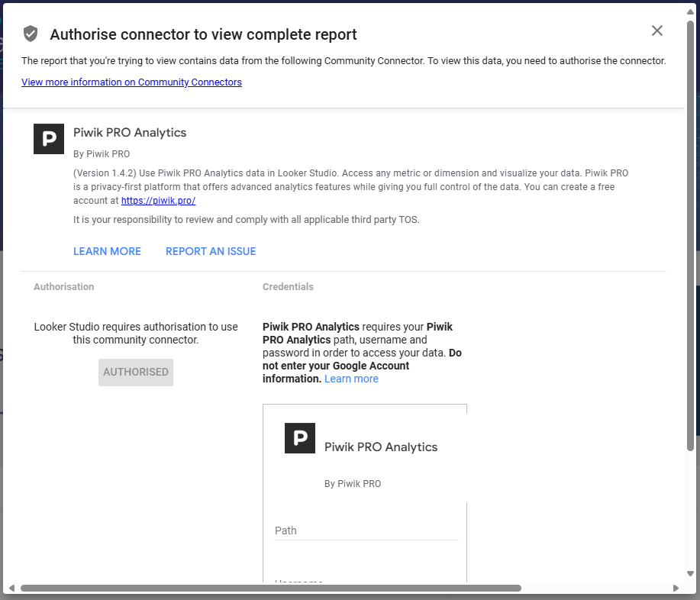The image size is (700, 600).
Task: Click the Piwik PRO logo in credentials card
Action: coord(300,438)
